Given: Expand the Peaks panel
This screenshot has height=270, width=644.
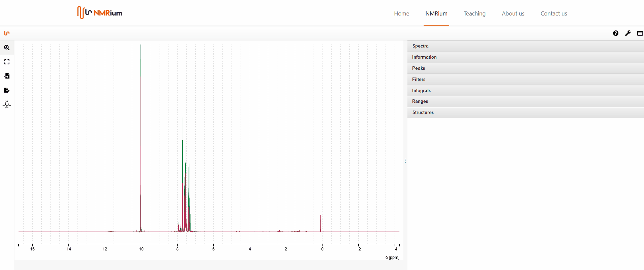Looking at the screenshot, I should (x=525, y=68).
